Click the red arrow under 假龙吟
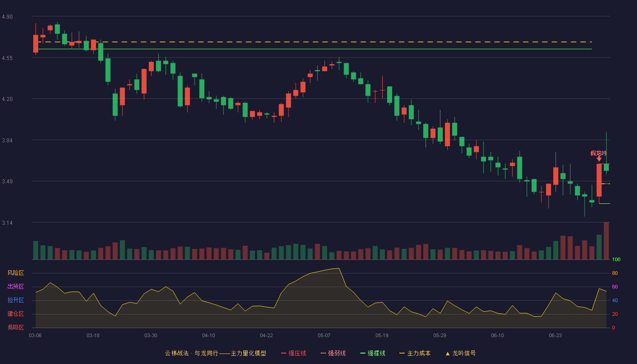The image size is (637, 364). coord(599,159)
